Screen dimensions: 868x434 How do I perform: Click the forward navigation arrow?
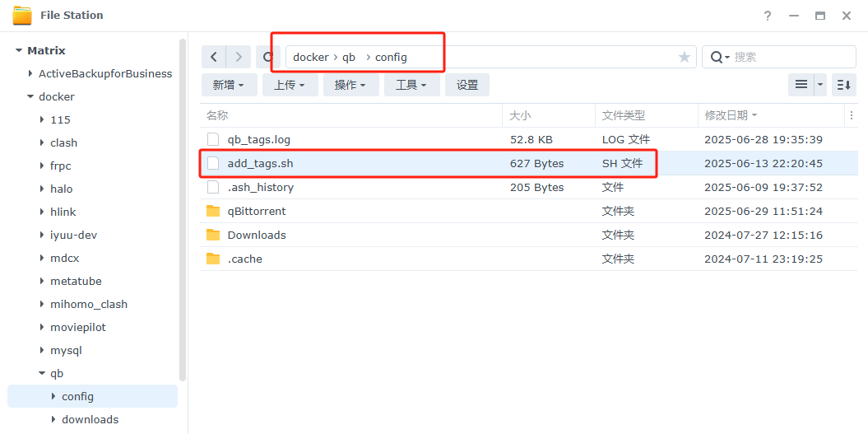point(239,57)
